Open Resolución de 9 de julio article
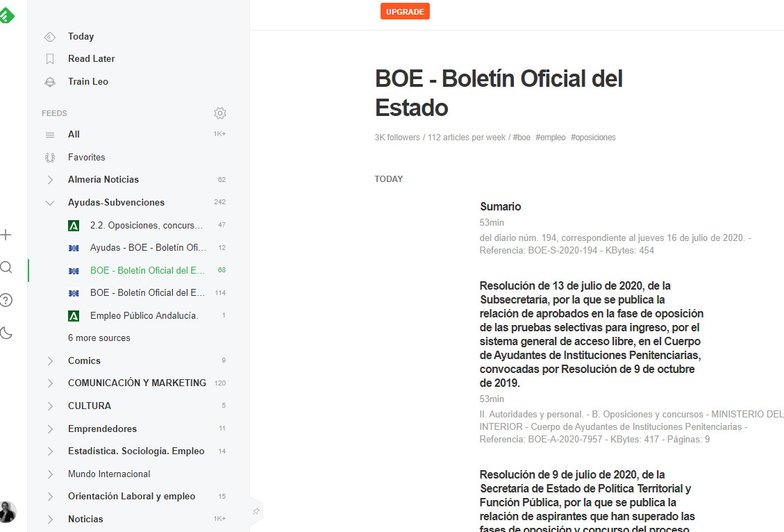 587,500
